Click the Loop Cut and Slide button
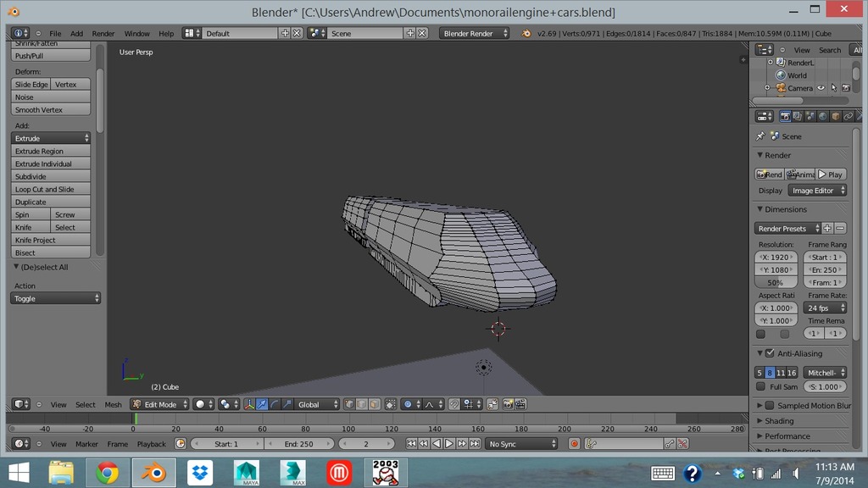This screenshot has width=868, height=488. click(x=50, y=189)
